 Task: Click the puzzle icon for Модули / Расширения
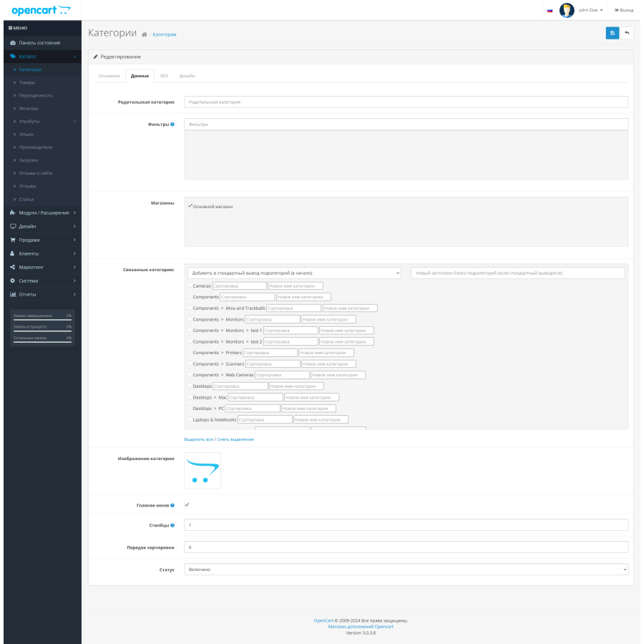pyautogui.click(x=13, y=213)
